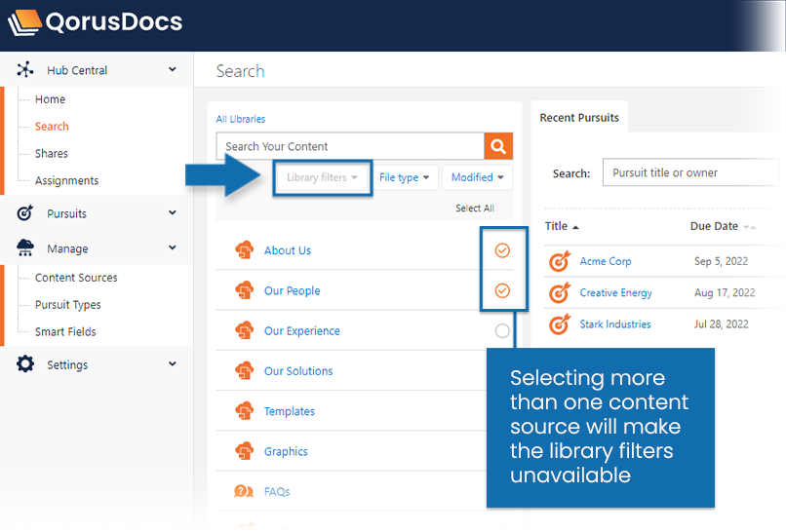Click the Settings gear icon

tap(25, 363)
